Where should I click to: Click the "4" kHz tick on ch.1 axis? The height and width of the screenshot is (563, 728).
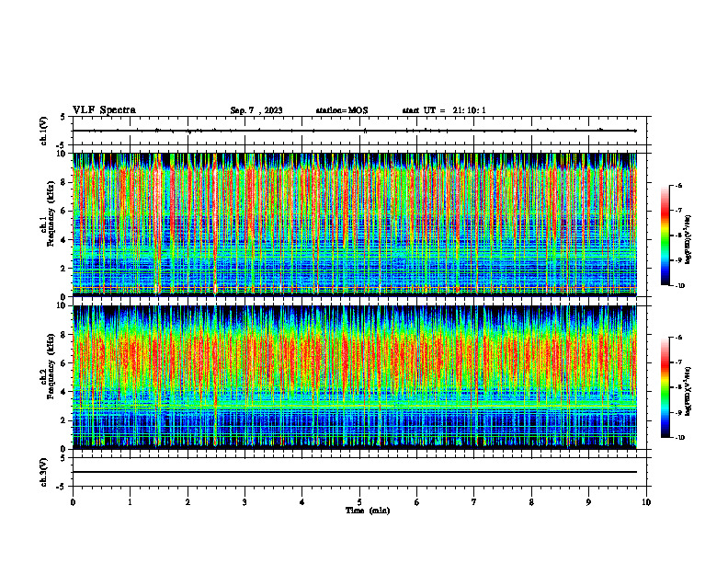coord(64,240)
